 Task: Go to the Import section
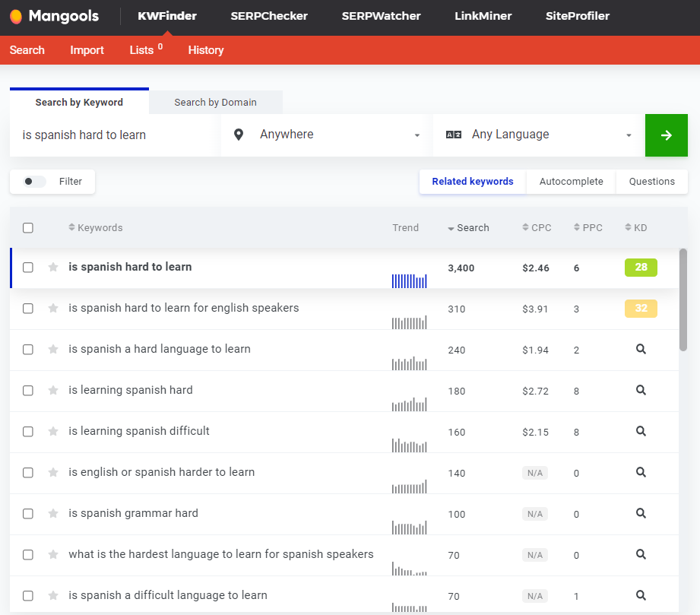coord(87,50)
